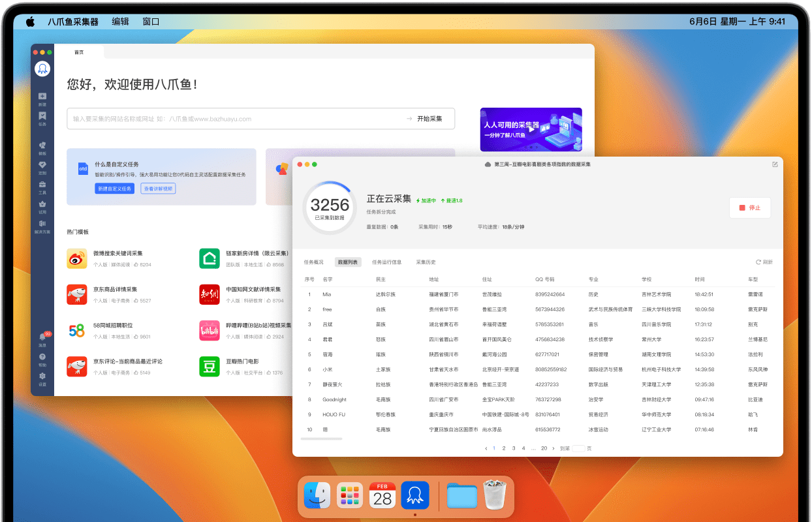
Task: Click the previous page arrow in pagination
Action: pyautogui.click(x=486, y=448)
